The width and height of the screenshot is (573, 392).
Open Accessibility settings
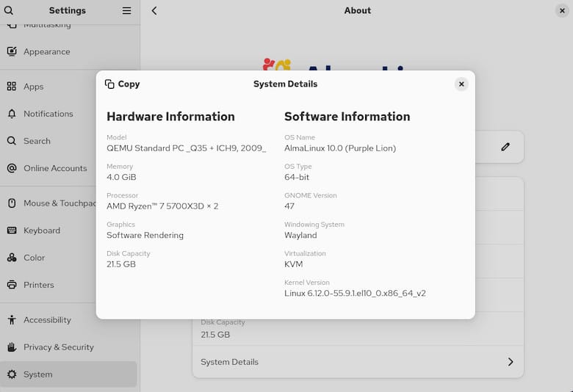[68, 319]
